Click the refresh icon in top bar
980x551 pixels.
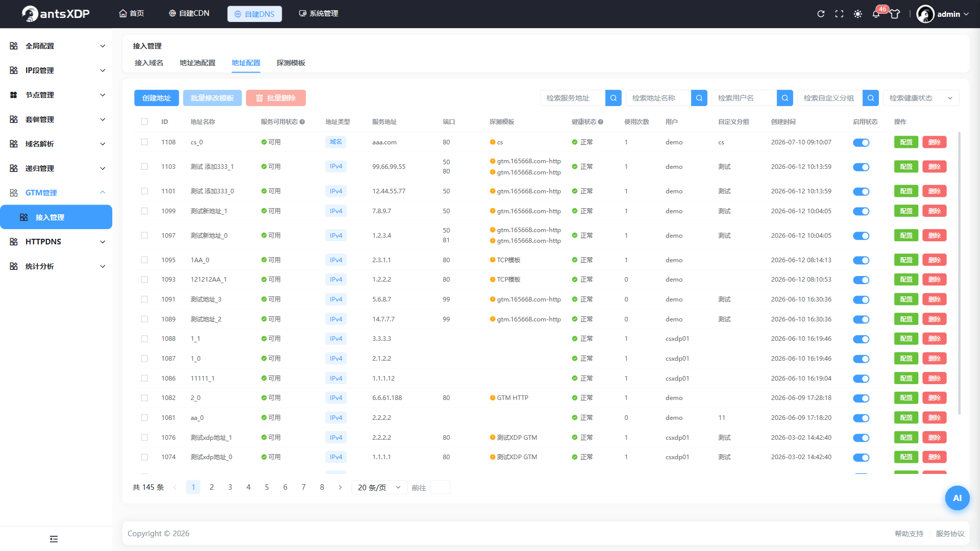pyautogui.click(x=821, y=14)
